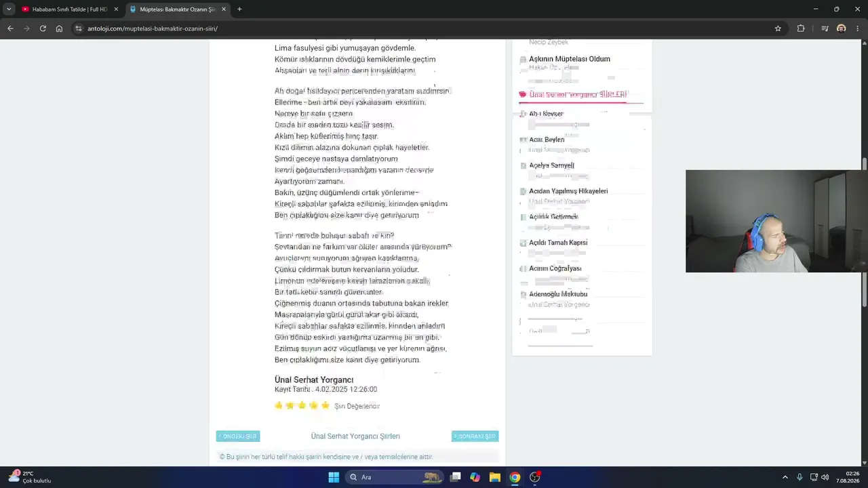Open the poem Açıldı Tamah Kapısı

point(558,243)
